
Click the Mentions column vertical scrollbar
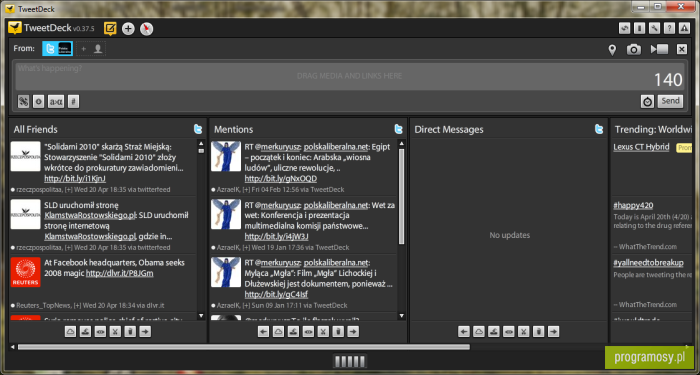(x=401, y=196)
